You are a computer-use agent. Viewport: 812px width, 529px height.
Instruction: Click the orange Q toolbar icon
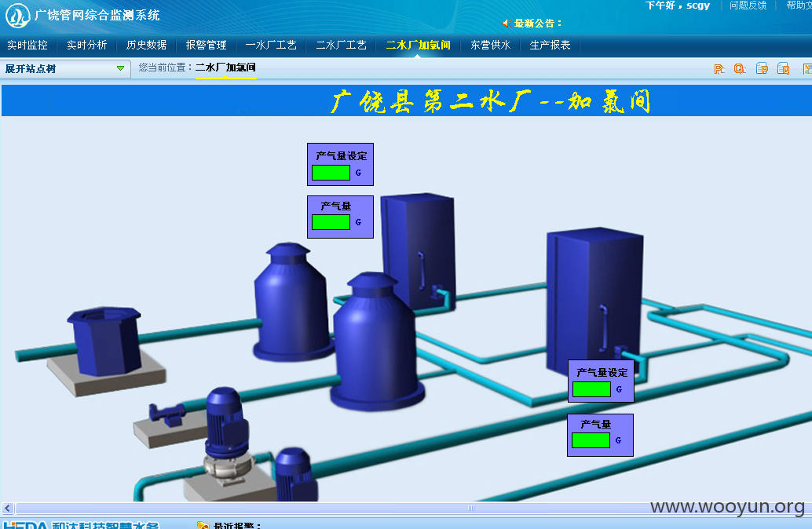pyautogui.click(x=740, y=69)
